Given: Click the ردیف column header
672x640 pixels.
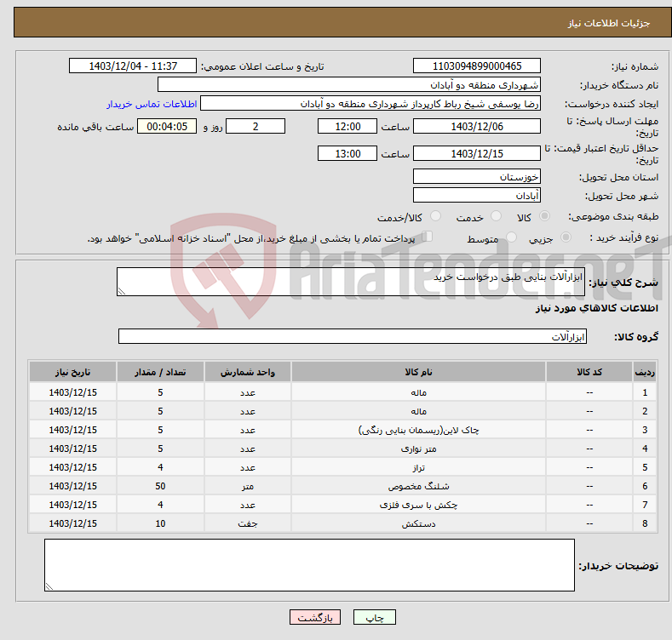Looking at the screenshot, I should (x=645, y=372).
